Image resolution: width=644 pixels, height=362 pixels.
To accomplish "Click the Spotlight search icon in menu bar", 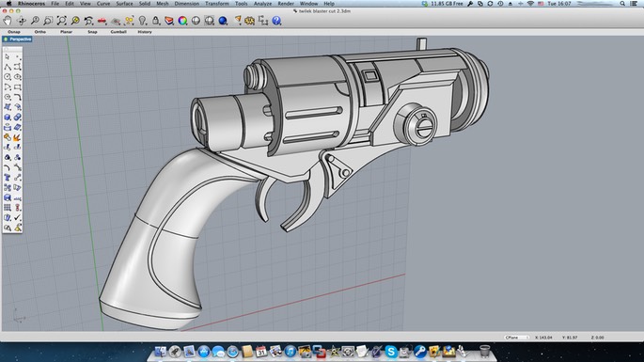I will coord(622,3).
